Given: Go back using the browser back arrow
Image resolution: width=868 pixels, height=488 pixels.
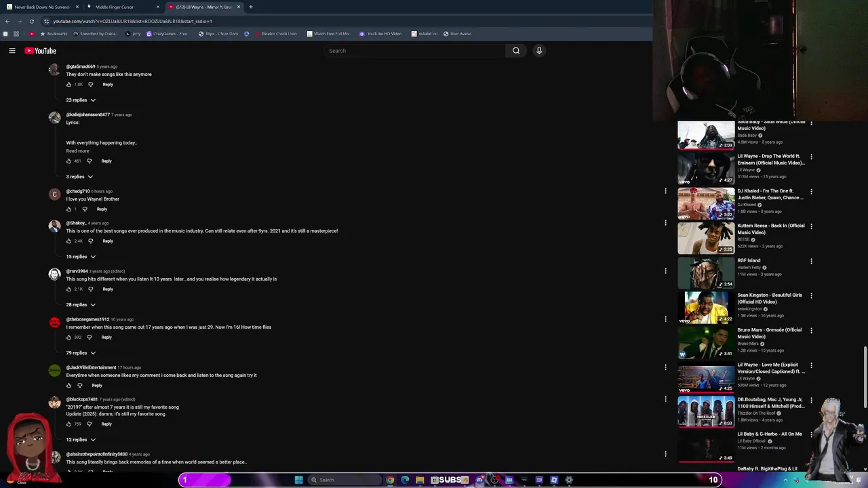Looking at the screenshot, I should point(7,21).
